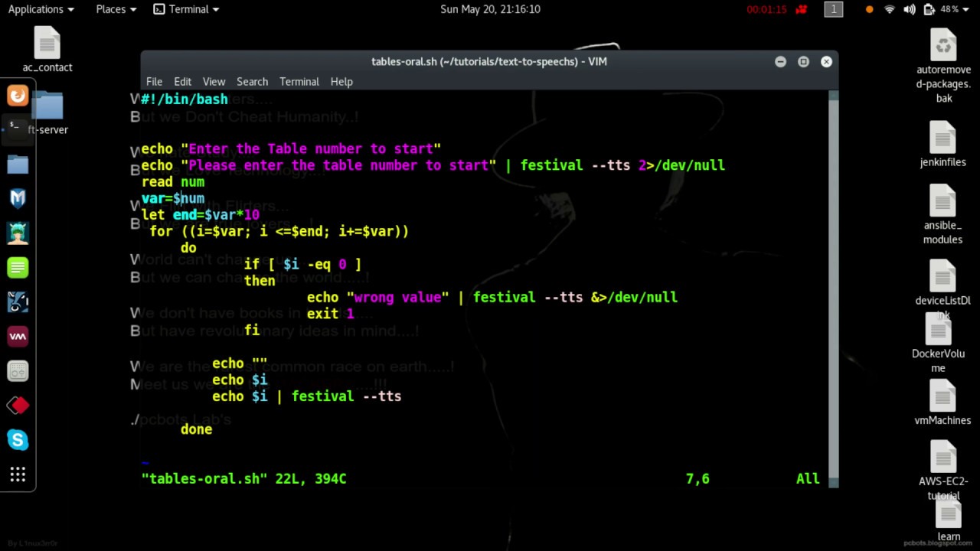The image size is (980, 551).
Task: Click the red screen recorder camera icon
Action: click(802, 9)
